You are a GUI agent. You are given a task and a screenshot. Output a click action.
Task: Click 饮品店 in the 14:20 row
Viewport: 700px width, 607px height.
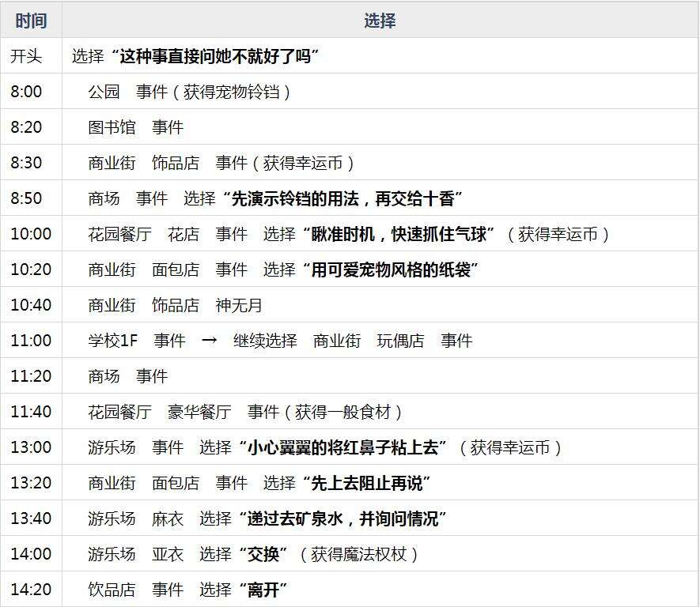coord(112,589)
